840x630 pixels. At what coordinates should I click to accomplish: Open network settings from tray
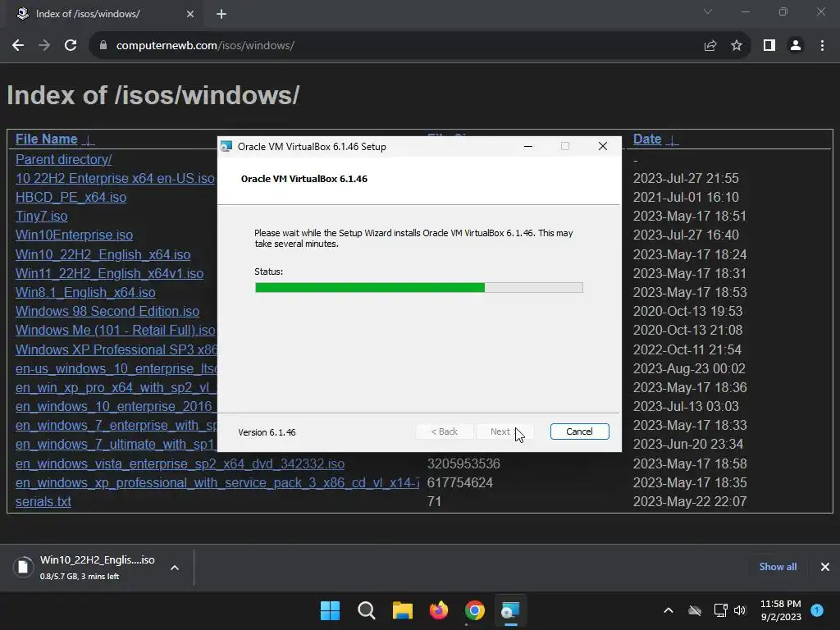point(720,610)
